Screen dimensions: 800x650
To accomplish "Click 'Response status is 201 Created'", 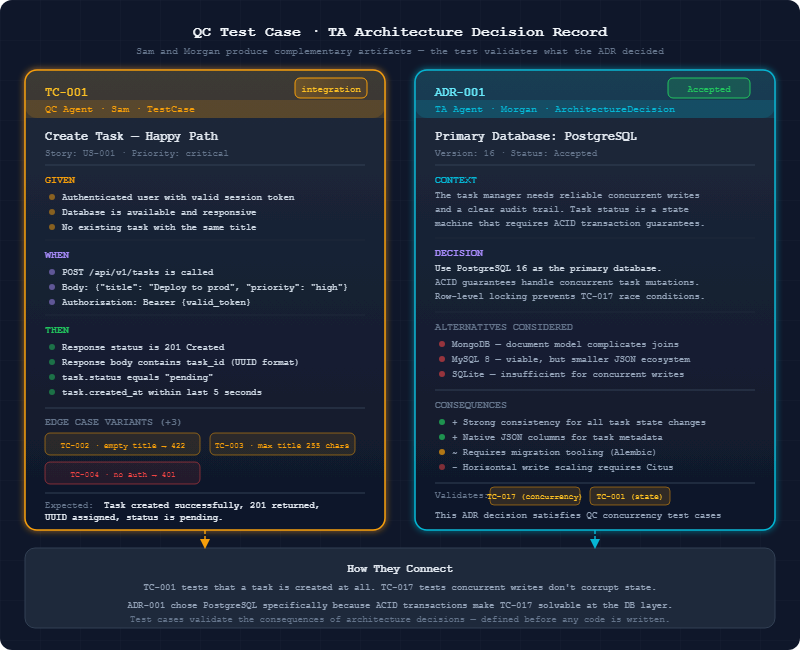I will coord(143,347).
